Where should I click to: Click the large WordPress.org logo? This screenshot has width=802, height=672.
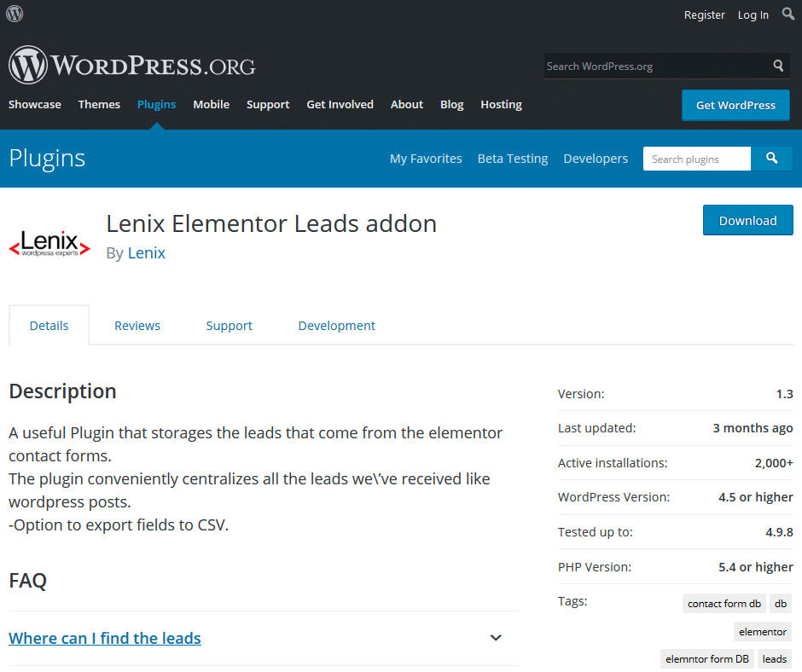(132, 66)
